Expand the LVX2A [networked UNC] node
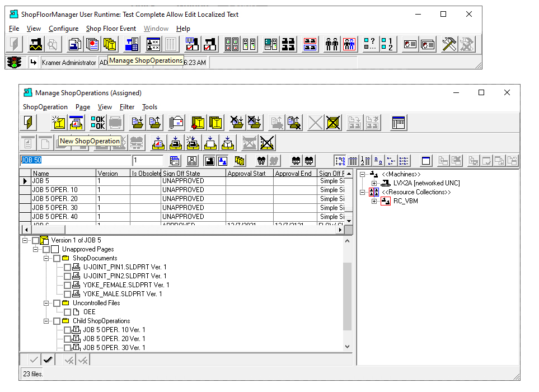The width and height of the screenshot is (539, 392). pyautogui.click(x=374, y=183)
